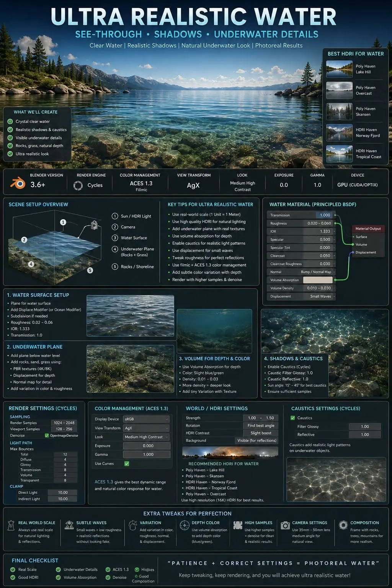Click the Slight boost HDRI Contrast button

[x=261, y=433]
